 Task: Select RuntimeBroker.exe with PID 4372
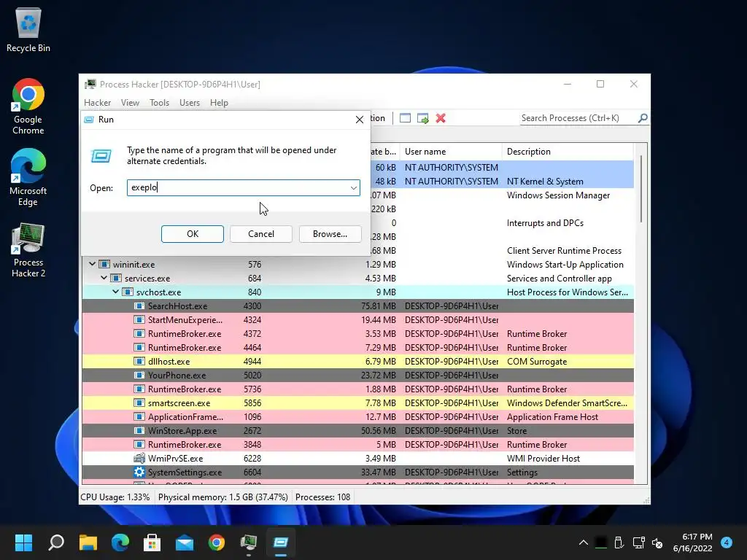coord(357,333)
